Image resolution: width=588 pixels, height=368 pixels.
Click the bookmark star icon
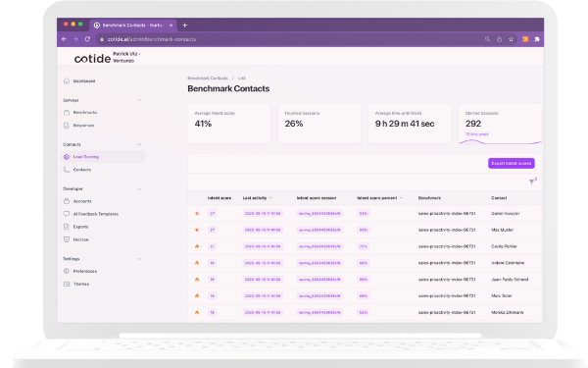pyautogui.click(x=511, y=39)
